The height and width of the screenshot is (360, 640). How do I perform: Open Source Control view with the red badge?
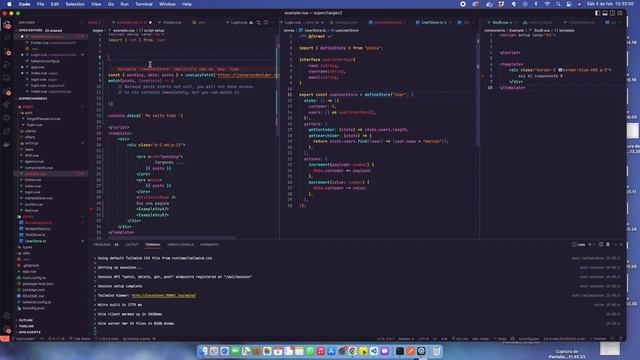(x=7, y=51)
